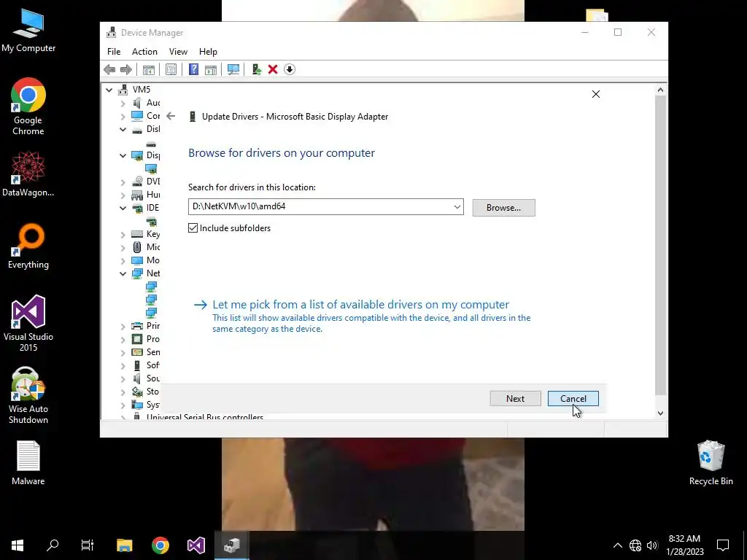Select the Google Chrome desktop shortcut

pos(28,106)
